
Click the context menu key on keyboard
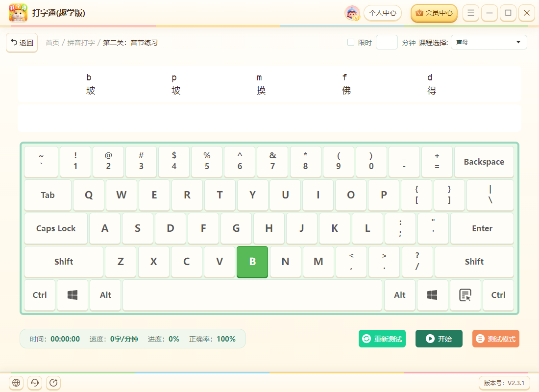tap(465, 295)
